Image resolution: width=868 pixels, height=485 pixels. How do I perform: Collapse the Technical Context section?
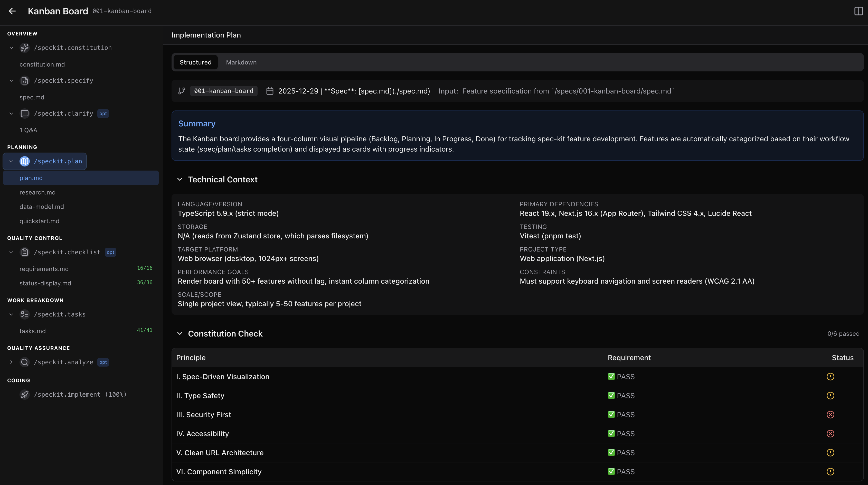point(180,180)
